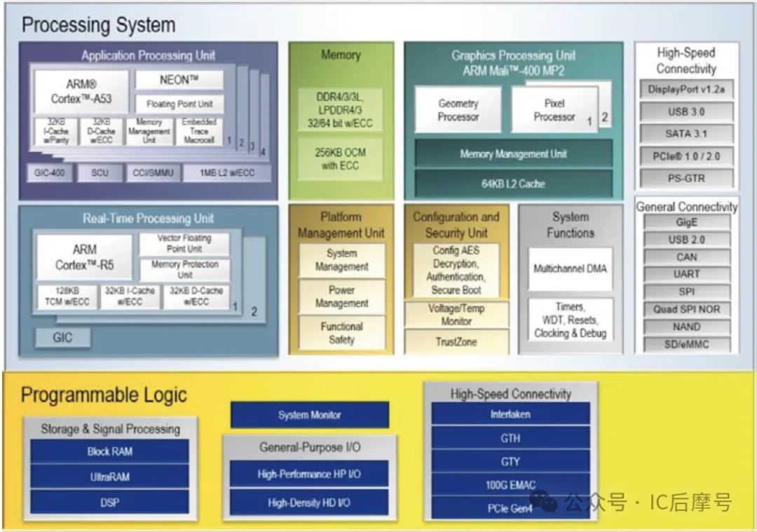The image size is (757, 532).
Task: Toggle the TrustZone feature
Action: (456, 342)
